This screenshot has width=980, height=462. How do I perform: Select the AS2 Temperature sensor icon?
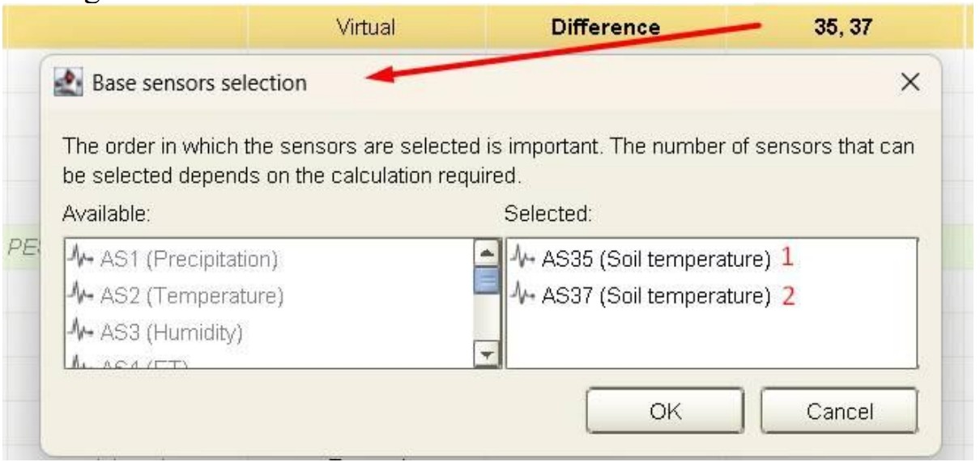click(x=83, y=296)
